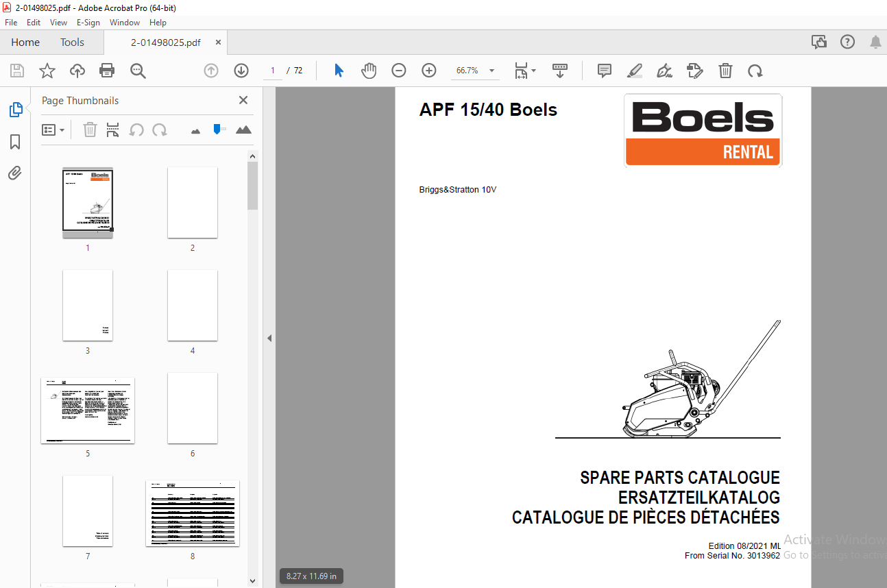Close the Page Thumbnails panel
This screenshot has width=887, height=588.
[243, 100]
